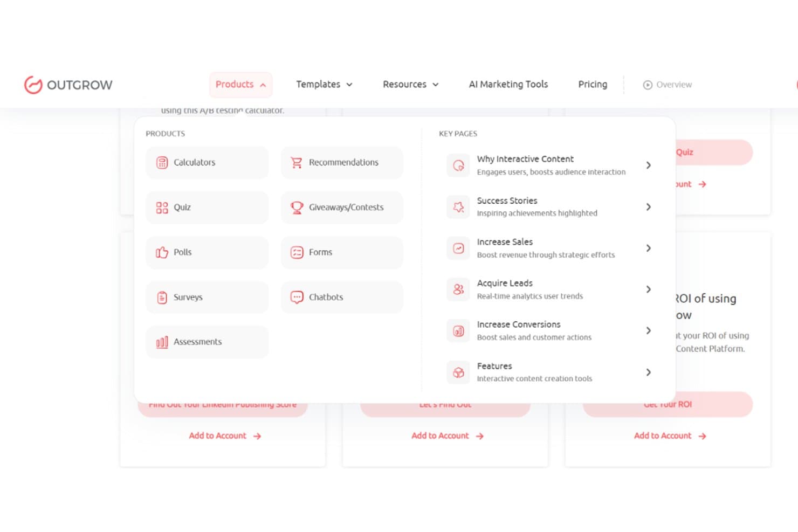Open the Overview link

(x=668, y=85)
